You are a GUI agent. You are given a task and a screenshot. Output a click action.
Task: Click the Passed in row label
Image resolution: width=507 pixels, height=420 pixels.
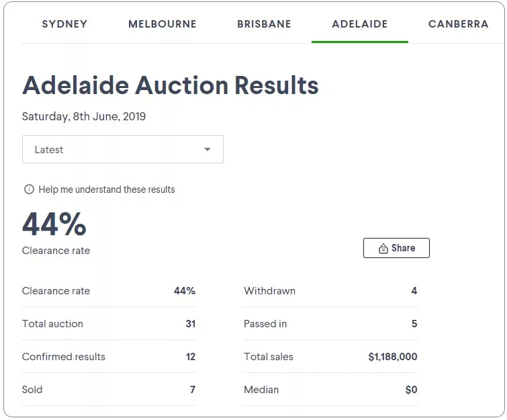[265, 324]
